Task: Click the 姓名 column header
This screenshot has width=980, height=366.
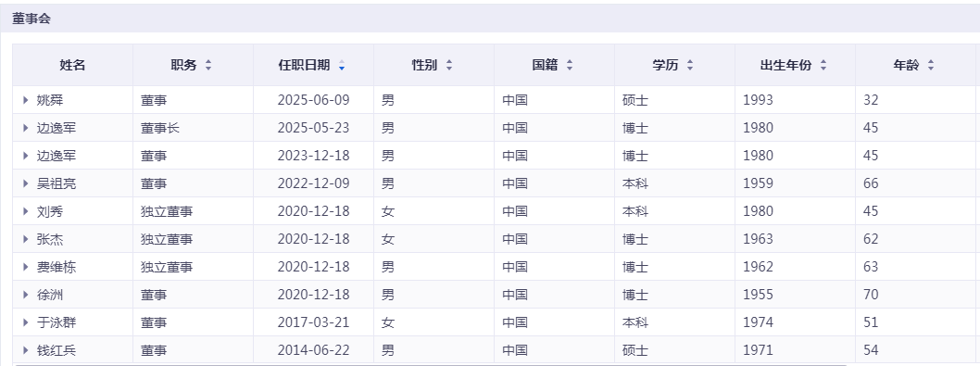Action: [x=72, y=65]
